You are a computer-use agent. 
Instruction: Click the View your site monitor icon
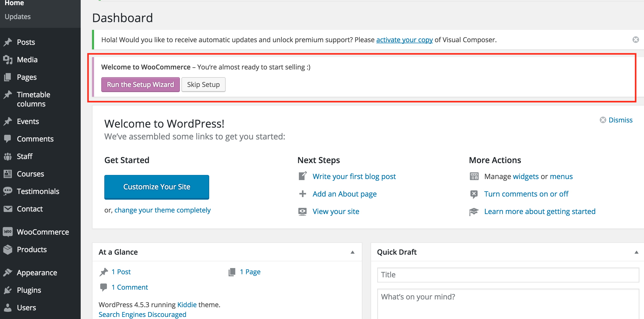303,211
